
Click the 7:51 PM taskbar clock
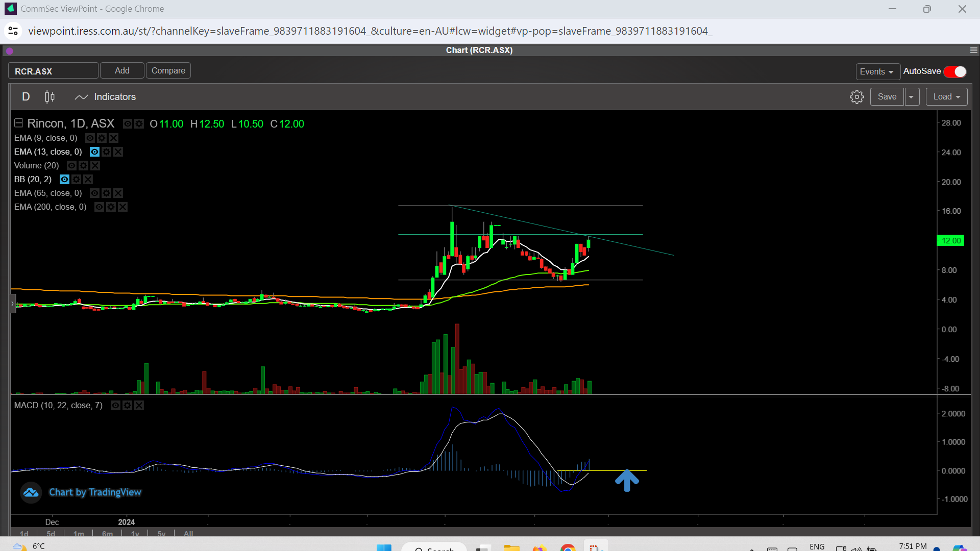[913, 546]
